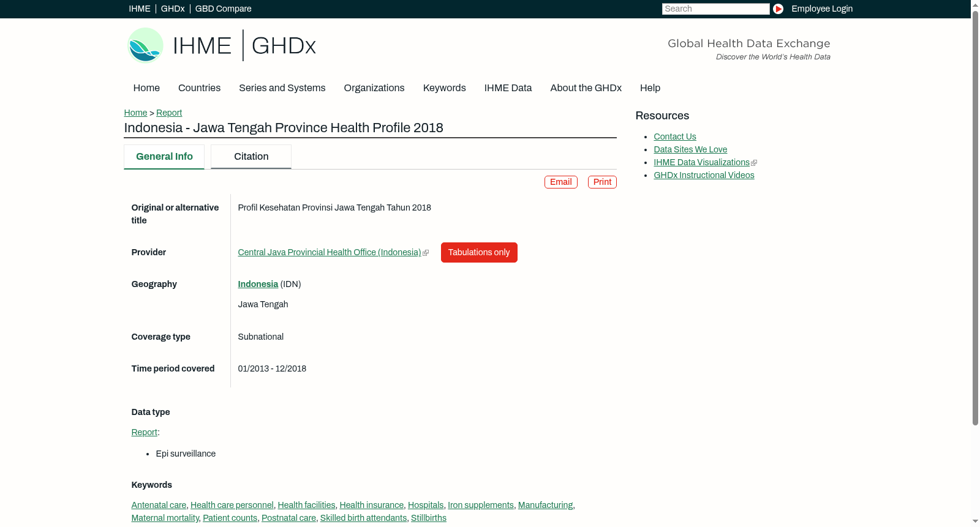
Task: Open Central Java Provincial Health Office link
Action: coord(330,252)
